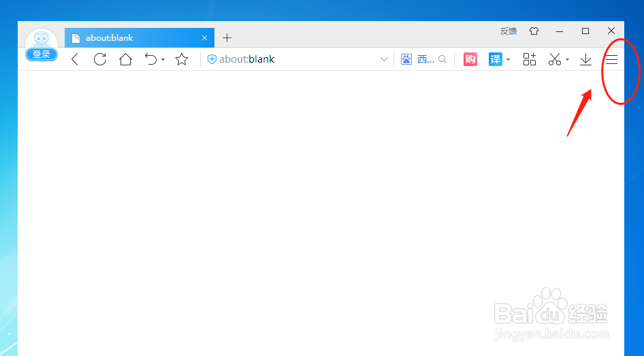Click the back navigation arrow
644x356 pixels.
(x=74, y=59)
